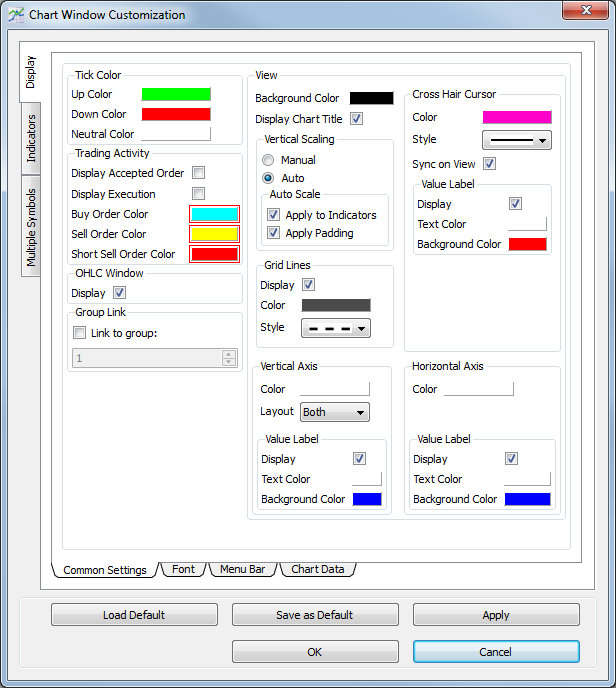Check the Link to group checkbox

pyautogui.click(x=80, y=333)
